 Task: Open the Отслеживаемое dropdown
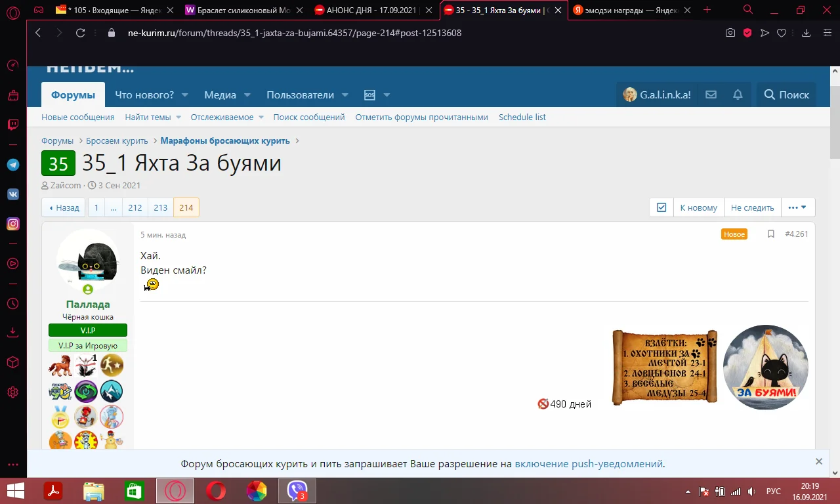click(x=226, y=117)
